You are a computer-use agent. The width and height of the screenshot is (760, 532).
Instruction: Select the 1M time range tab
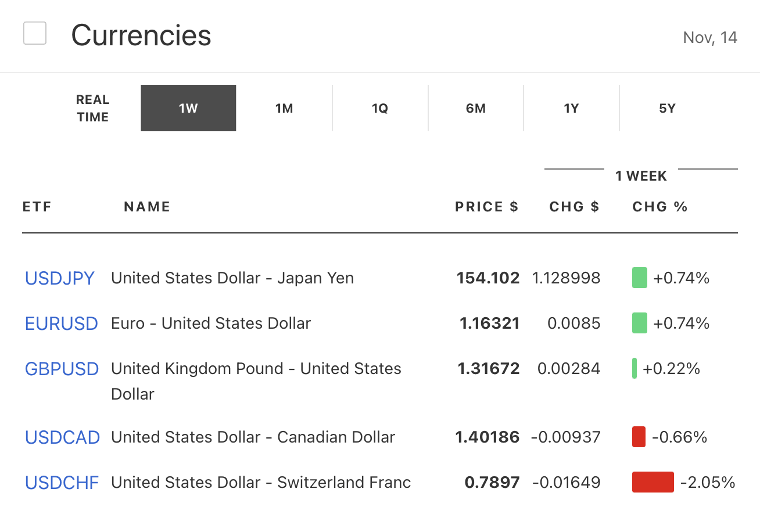[284, 109]
